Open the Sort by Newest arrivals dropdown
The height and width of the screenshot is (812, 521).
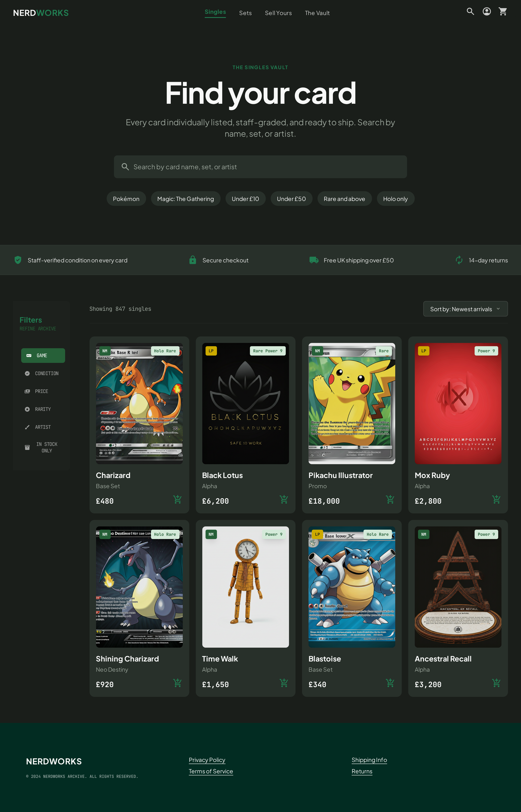pos(465,309)
